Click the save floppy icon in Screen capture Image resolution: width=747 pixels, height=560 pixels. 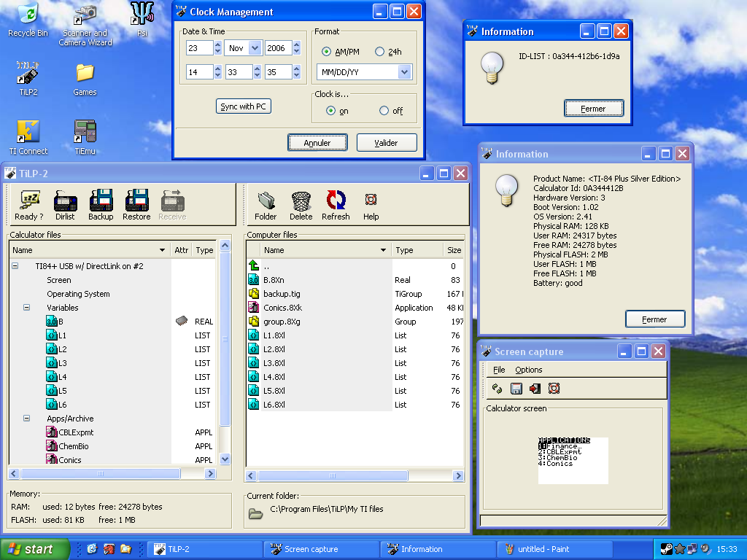point(516,389)
